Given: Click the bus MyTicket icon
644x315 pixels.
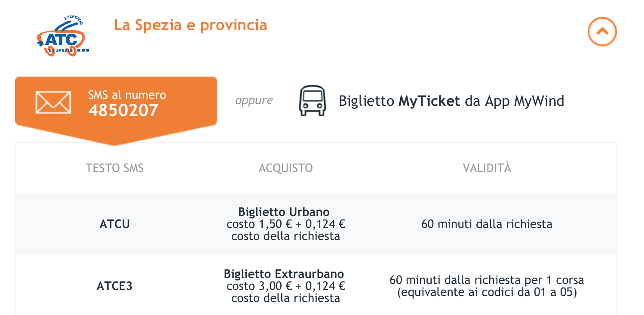Looking at the screenshot, I should tap(312, 101).
